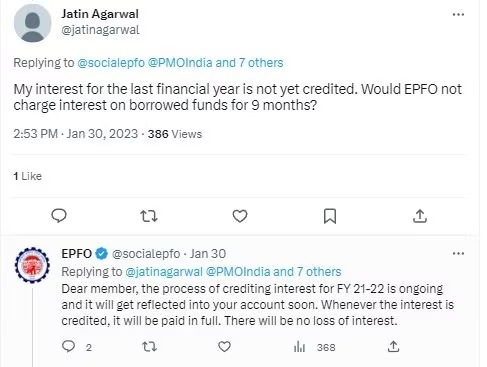Image resolution: width=487 pixels, height=367 pixels.
Task: Click @jatinagarwal mention in EPFO's reply
Action: tap(164, 272)
